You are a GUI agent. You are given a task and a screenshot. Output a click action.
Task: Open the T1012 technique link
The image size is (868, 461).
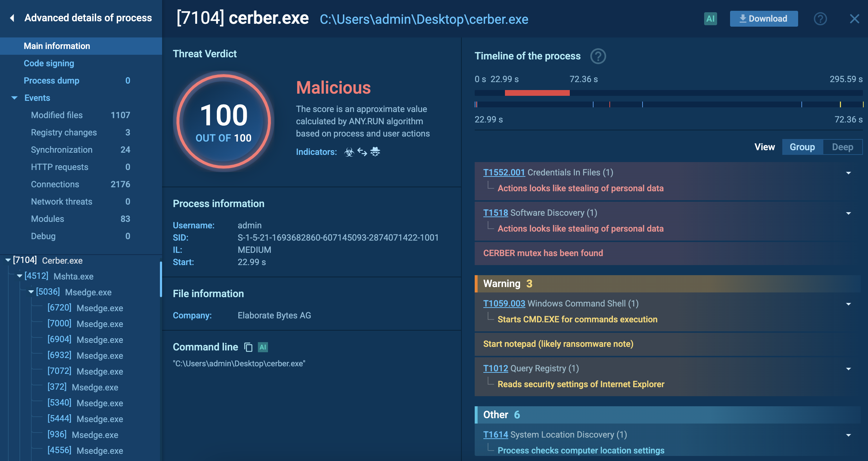(496, 368)
